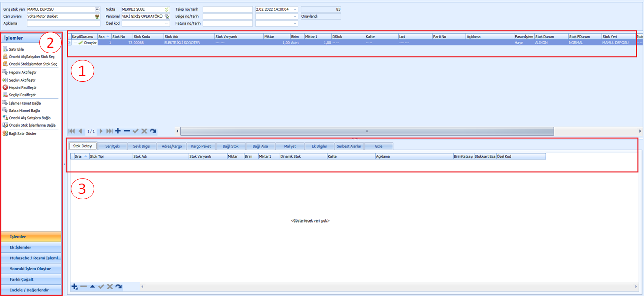Open the Maliyet tab

pyautogui.click(x=290, y=146)
